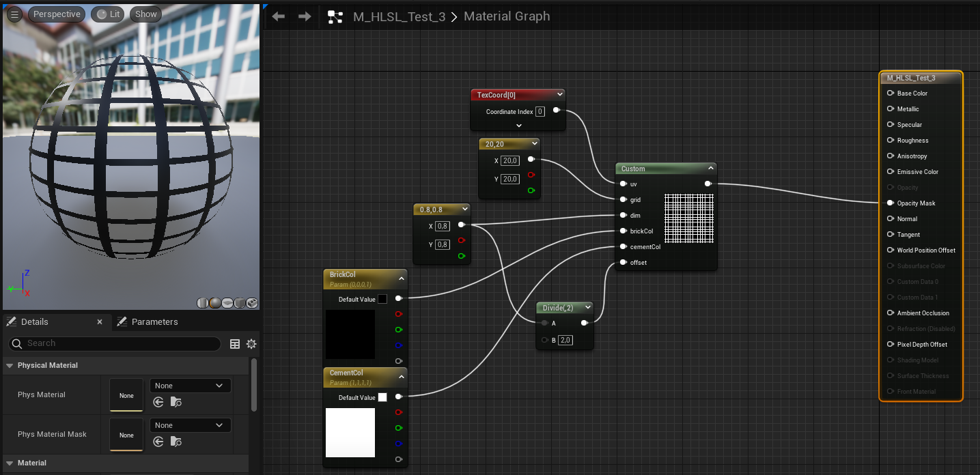Browse to Phys Material in Content Browser
Image resolution: width=980 pixels, height=475 pixels.
click(x=176, y=402)
